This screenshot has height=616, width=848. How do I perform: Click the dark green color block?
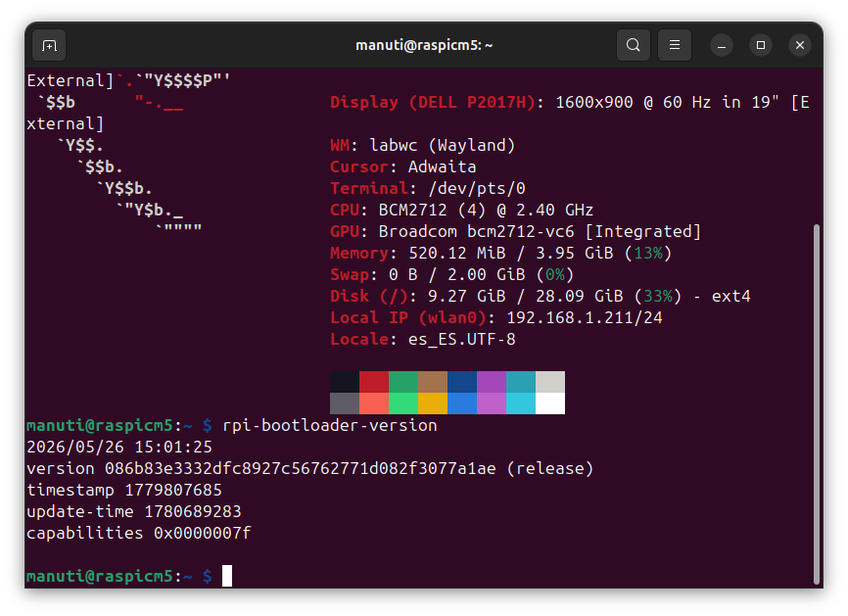[403, 382]
